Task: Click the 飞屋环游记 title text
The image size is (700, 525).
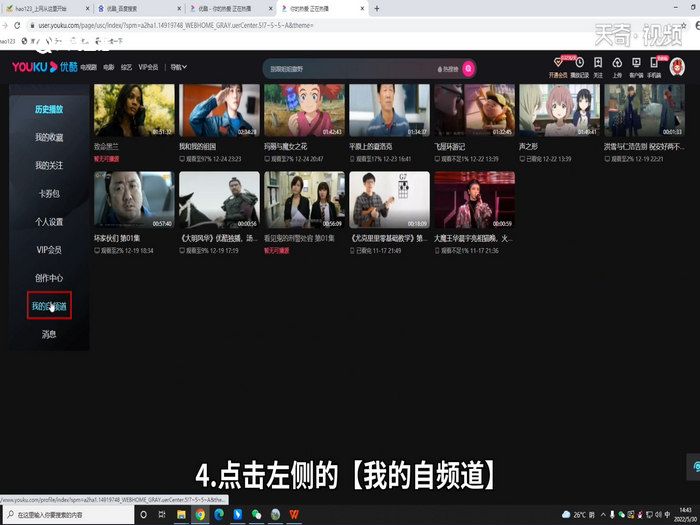Action: pyautogui.click(x=450, y=146)
